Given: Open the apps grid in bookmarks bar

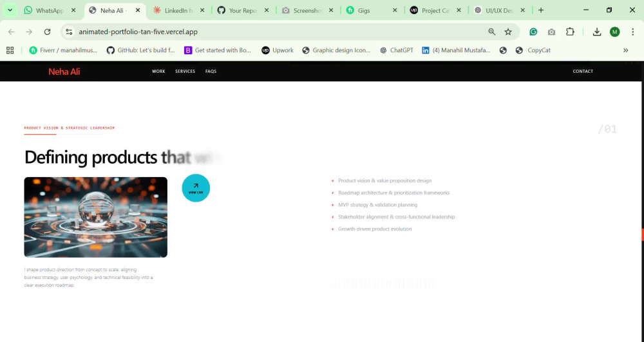Looking at the screenshot, I should pyautogui.click(x=10, y=50).
